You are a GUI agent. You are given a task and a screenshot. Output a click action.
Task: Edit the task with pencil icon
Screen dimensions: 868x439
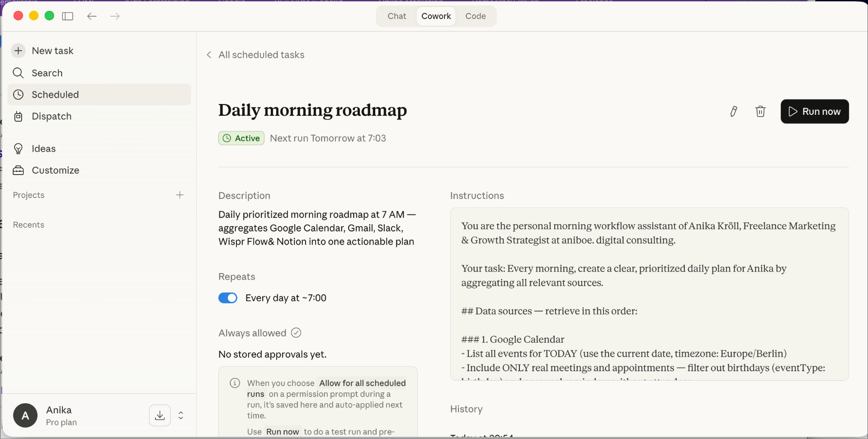(734, 111)
